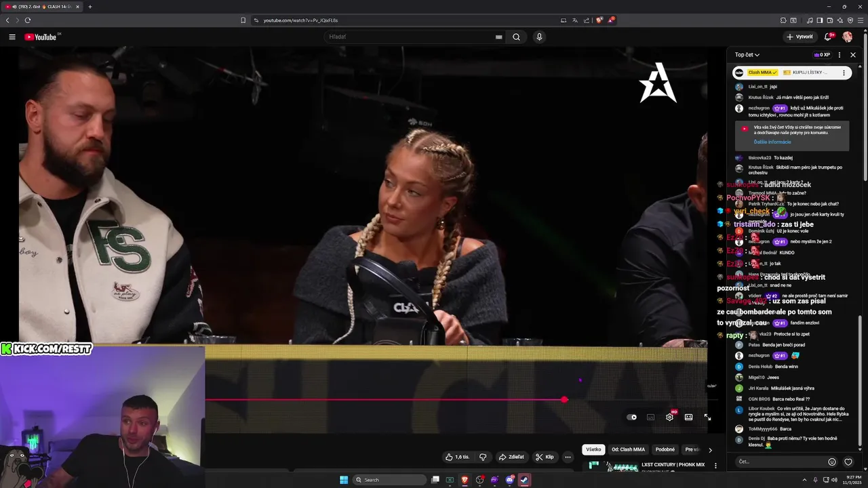Open the emoji picker in chat input
The height and width of the screenshot is (488, 868).
(x=832, y=462)
